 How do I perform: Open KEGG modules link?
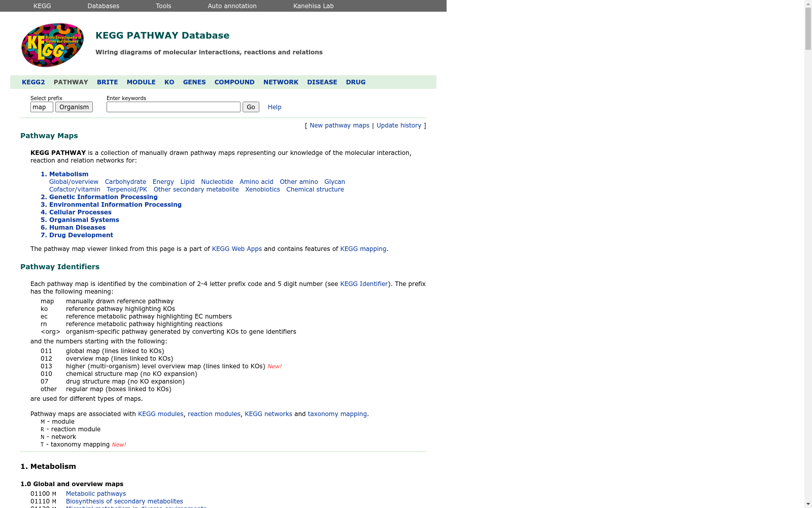161,414
